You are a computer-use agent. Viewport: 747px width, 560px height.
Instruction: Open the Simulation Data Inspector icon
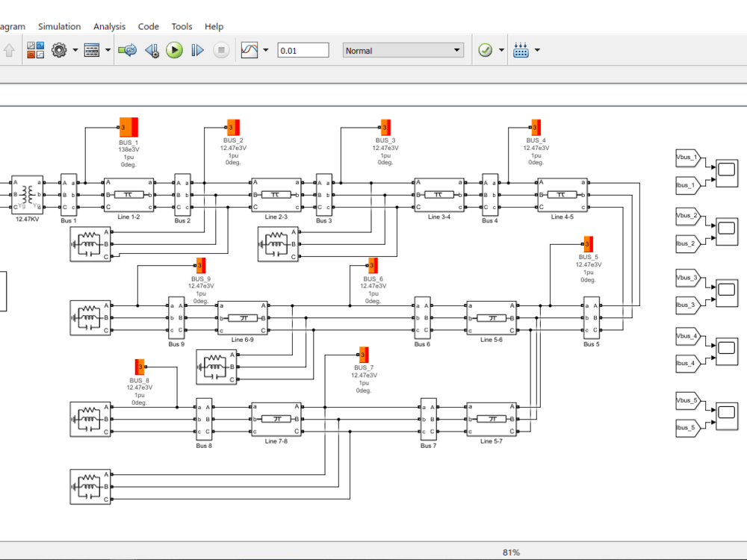click(249, 50)
